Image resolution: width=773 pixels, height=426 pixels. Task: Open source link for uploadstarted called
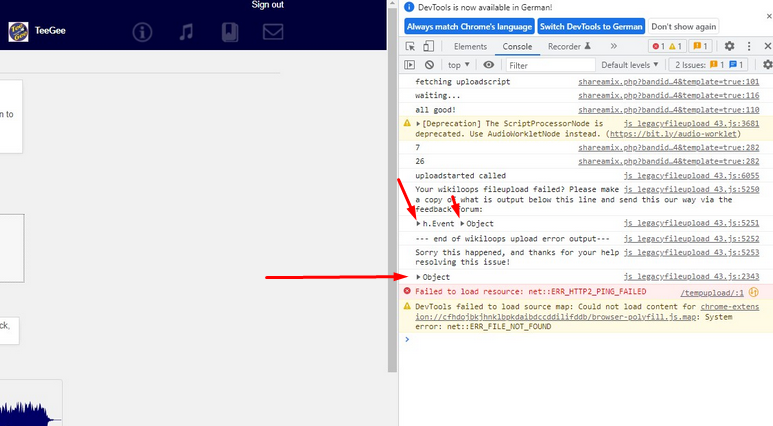point(692,176)
